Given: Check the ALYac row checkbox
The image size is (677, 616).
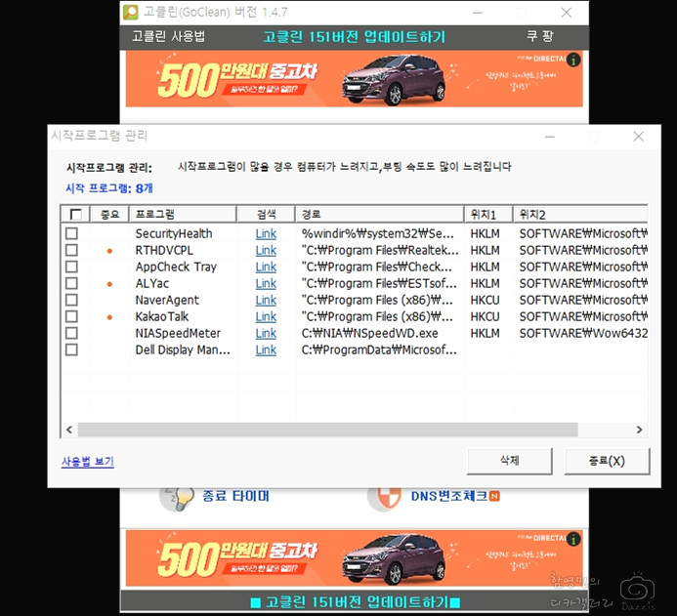Looking at the screenshot, I should 71,283.
